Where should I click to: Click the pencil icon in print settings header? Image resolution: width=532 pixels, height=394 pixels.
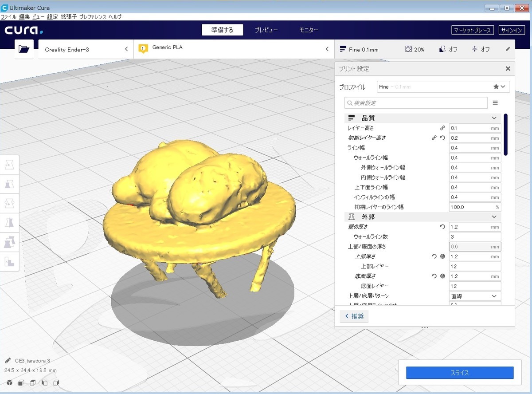(508, 49)
